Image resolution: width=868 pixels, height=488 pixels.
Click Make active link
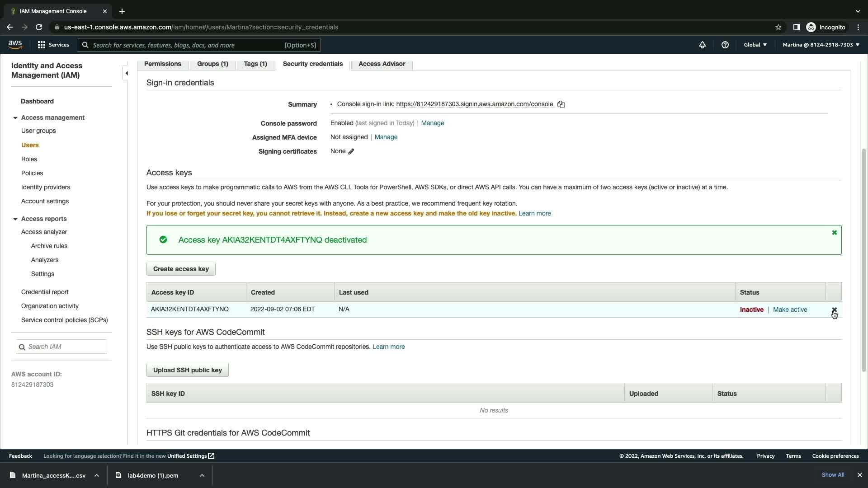coord(790,310)
